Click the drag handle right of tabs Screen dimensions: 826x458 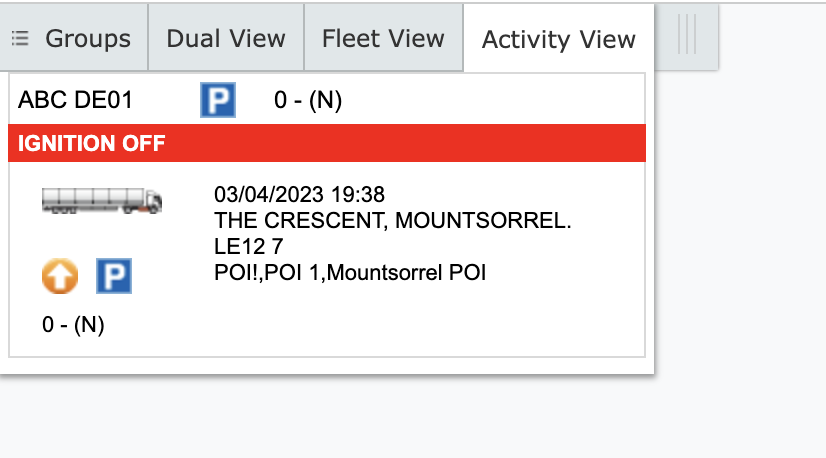[x=687, y=35]
